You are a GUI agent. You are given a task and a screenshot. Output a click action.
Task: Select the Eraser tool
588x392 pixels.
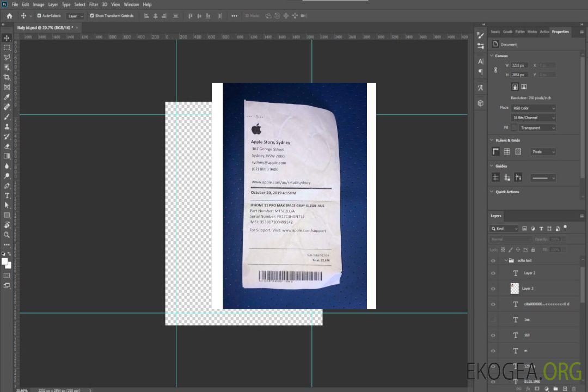point(7,146)
